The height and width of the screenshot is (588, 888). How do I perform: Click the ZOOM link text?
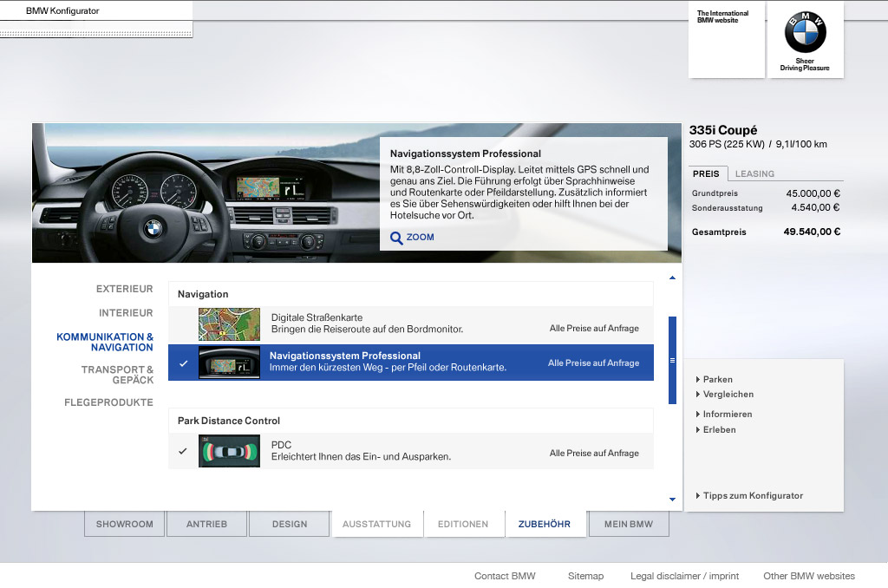point(421,238)
